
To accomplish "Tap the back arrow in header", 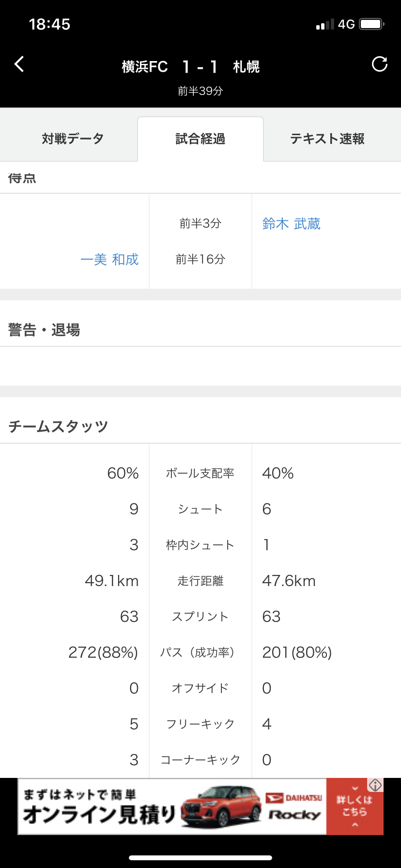I will point(19,64).
